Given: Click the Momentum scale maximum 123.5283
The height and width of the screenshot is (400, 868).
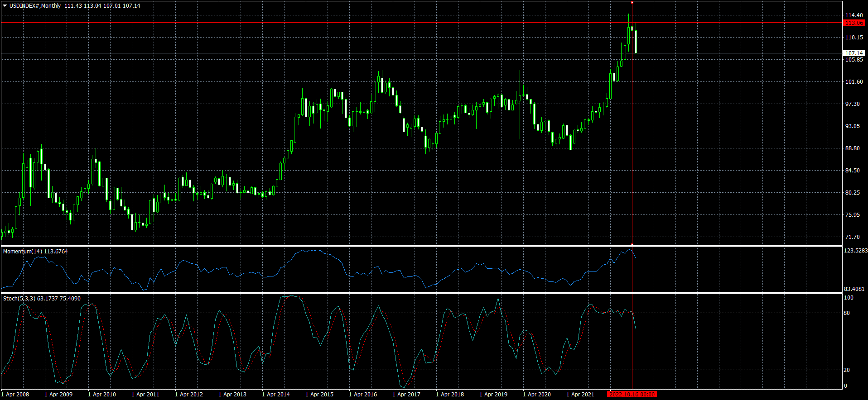Looking at the screenshot, I should click(856, 251).
